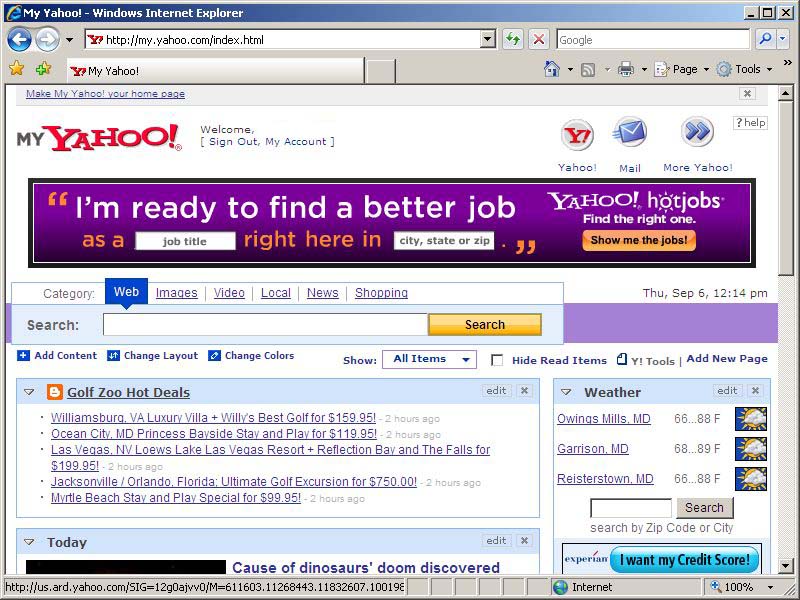
Task: Click the Yahoo web search text box
Action: [265, 324]
